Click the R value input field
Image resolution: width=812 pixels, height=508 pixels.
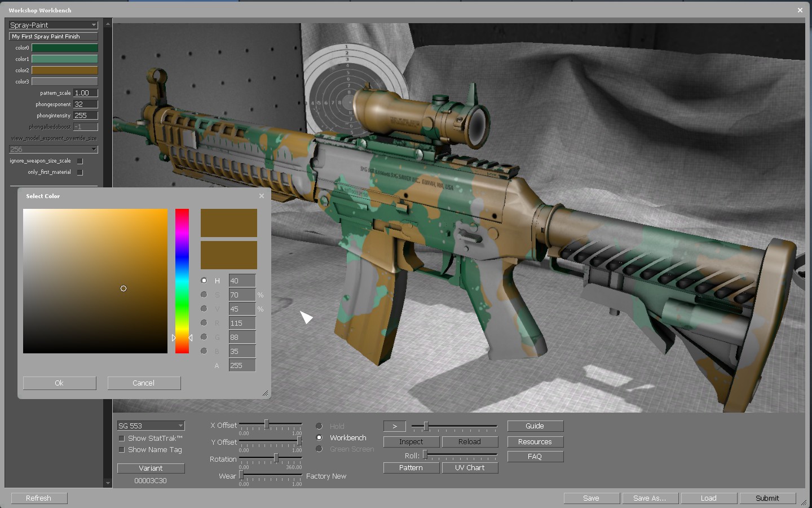tap(242, 323)
